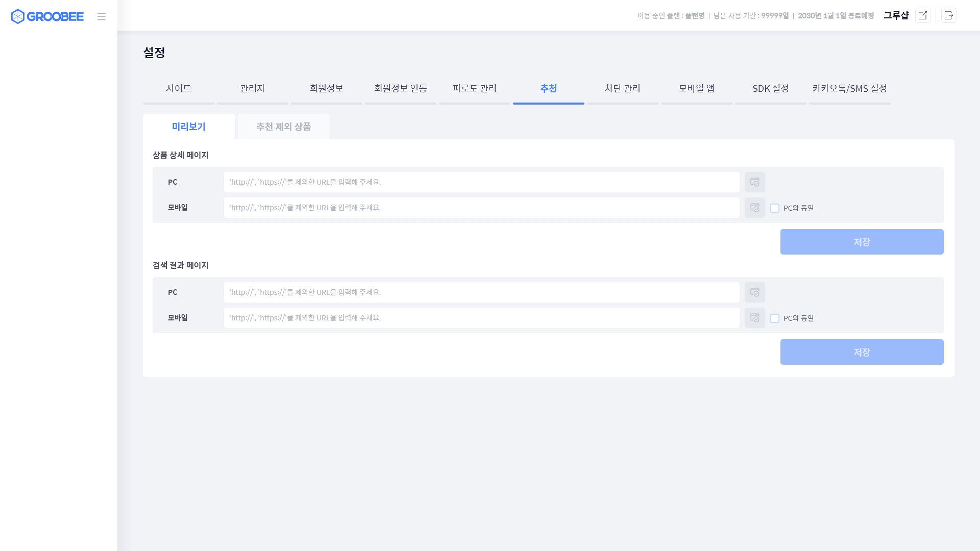The height and width of the screenshot is (551, 980).
Task: Open the 카카오톡/SMS 설정 tab
Action: (849, 89)
